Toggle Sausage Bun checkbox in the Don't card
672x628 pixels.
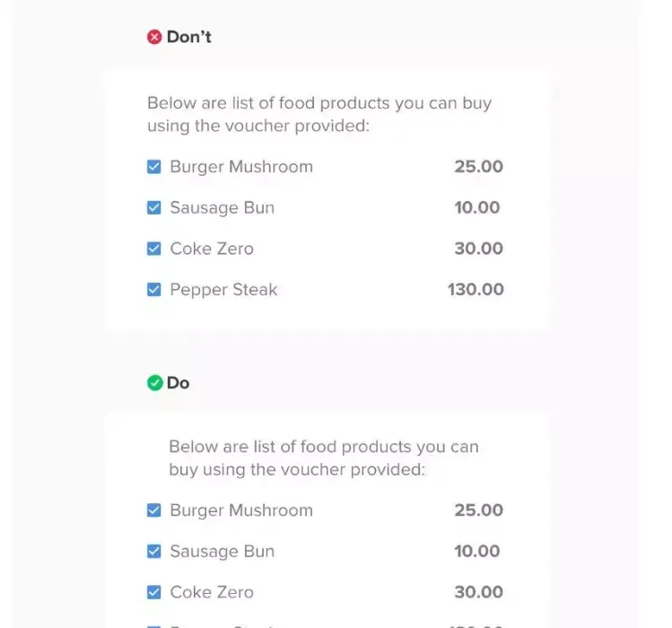pos(154,208)
